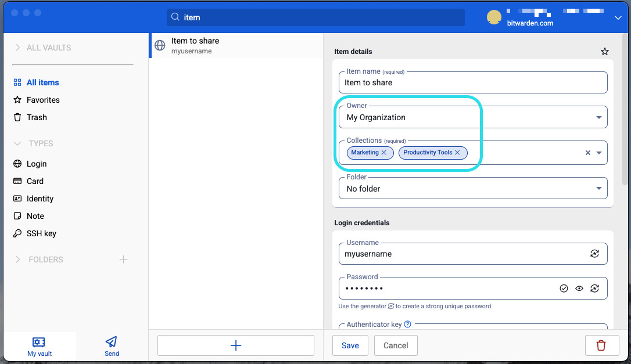Check if the password has been exposed
This screenshot has height=364, width=631.
click(564, 289)
